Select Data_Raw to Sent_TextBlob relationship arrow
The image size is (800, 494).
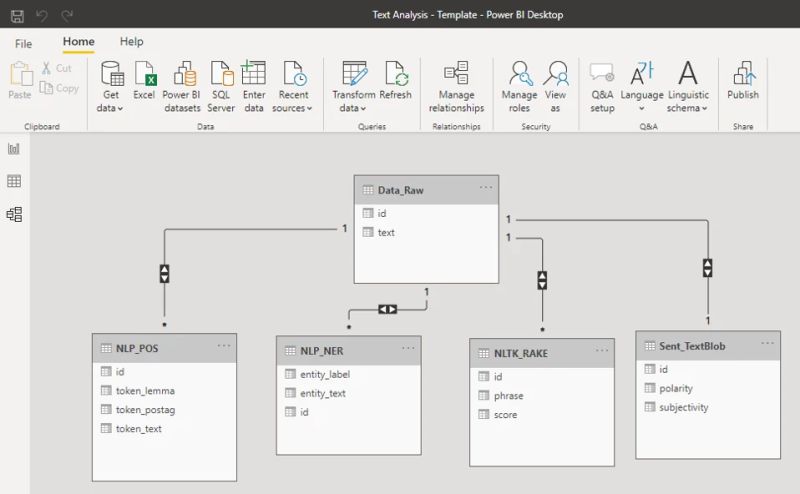coord(708,268)
